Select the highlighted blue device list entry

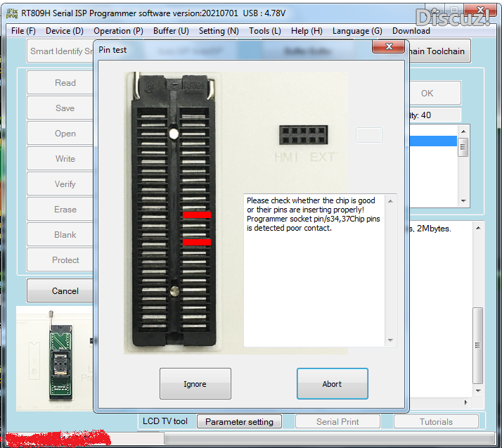point(432,141)
